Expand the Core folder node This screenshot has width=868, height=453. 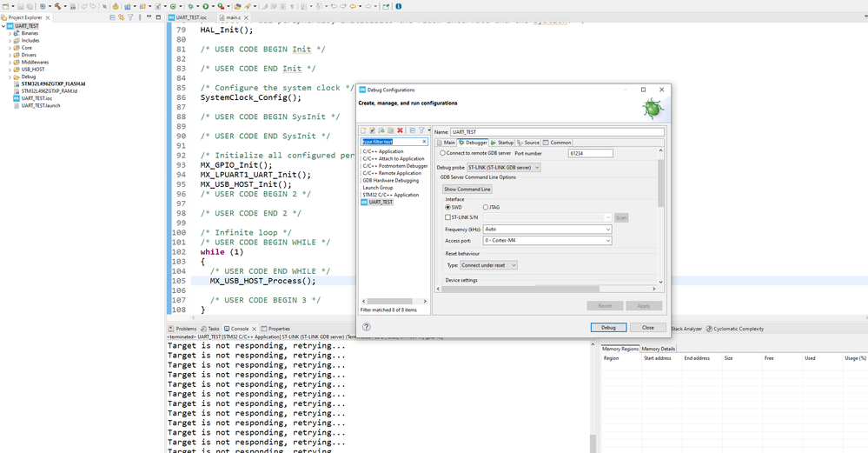pyautogui.click(x=10, y=48)
